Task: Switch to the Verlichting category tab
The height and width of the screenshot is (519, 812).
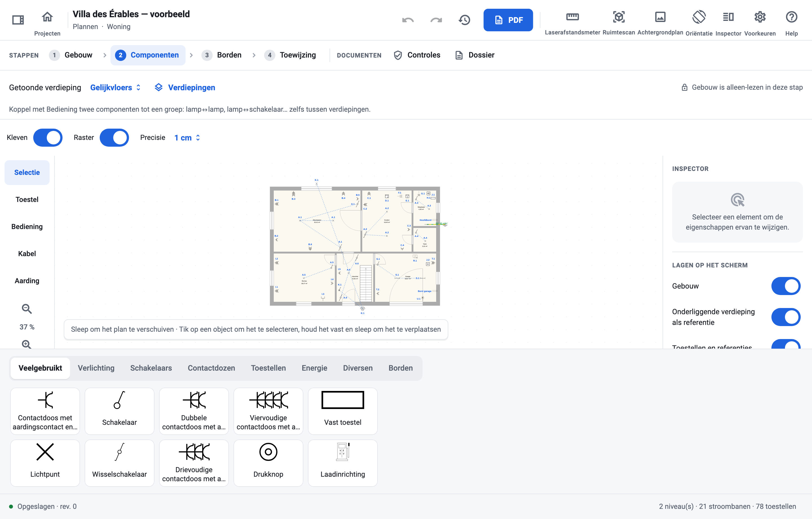Action: 96,368
